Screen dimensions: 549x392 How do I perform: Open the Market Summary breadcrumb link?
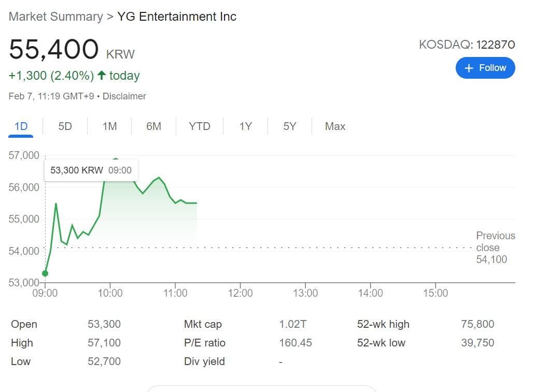(56, 17)
